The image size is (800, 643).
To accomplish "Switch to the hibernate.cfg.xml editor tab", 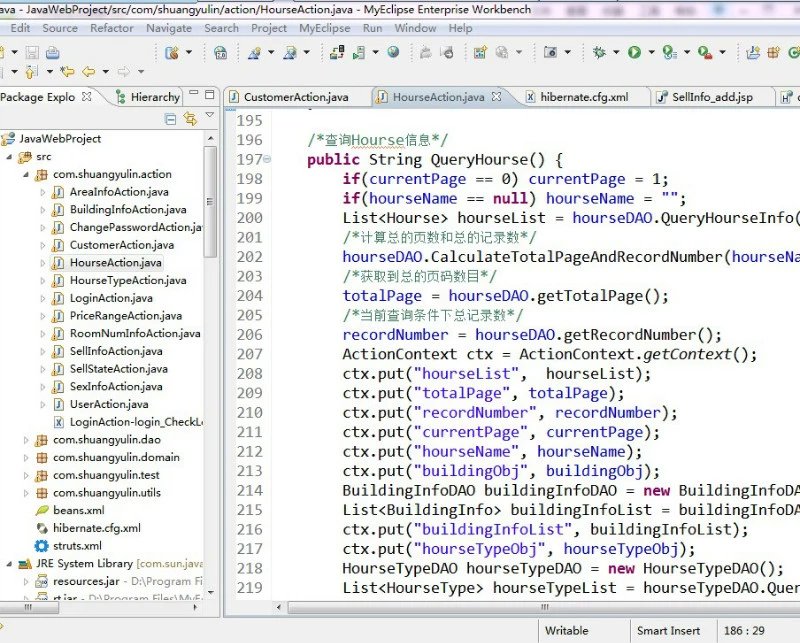I will [584, 97].
